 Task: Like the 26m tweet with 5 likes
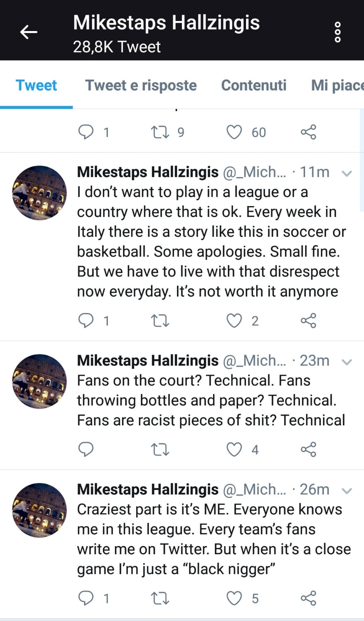(234, 598)
